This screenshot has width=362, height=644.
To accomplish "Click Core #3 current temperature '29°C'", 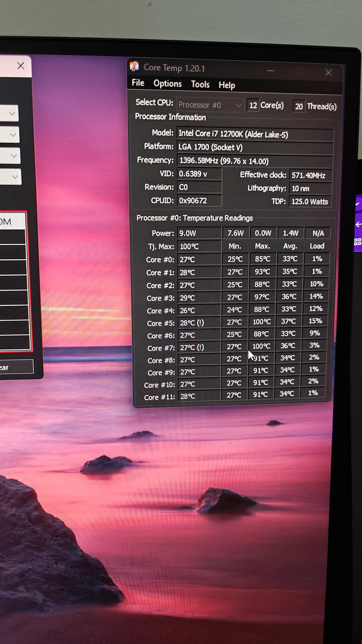I will [199, 298].
